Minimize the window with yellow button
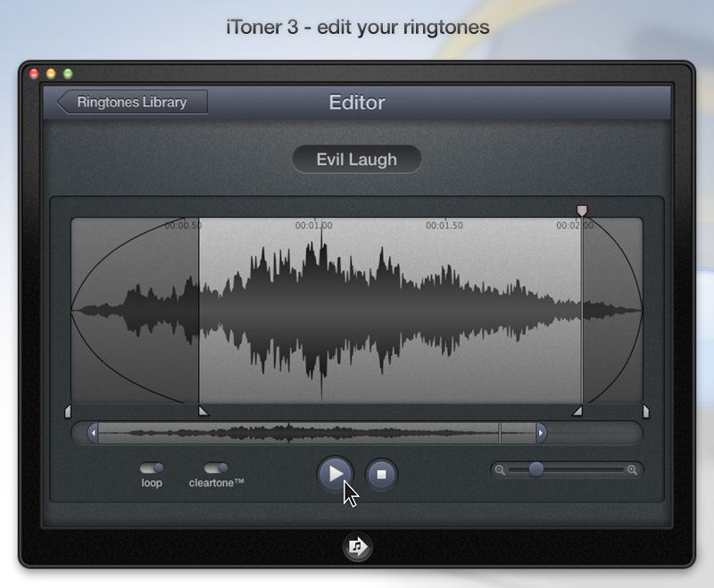The width and height of the screenshot is (714, 588). pyautogui.click(x=51, y=74)
